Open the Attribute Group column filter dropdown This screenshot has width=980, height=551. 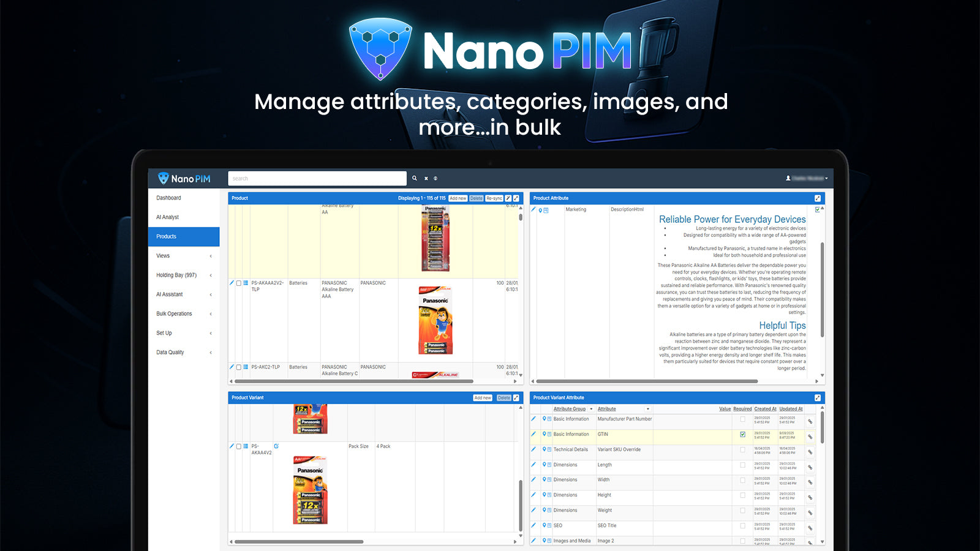tap(591, 409)
